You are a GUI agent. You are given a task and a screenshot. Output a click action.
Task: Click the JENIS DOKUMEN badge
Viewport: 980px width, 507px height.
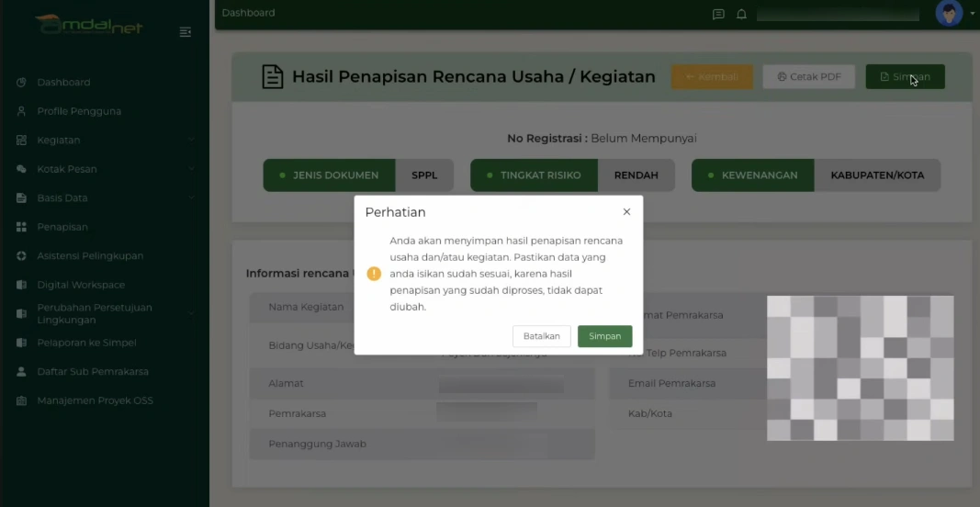tap(330, 175)
